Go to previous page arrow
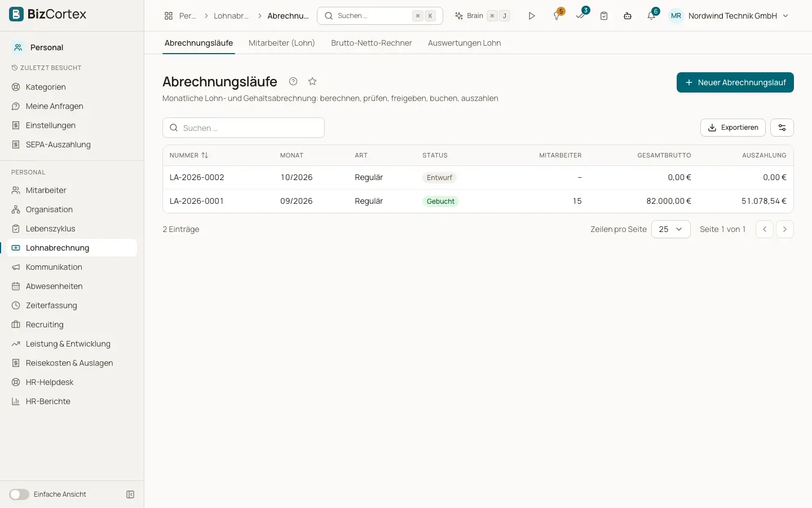 765,229
